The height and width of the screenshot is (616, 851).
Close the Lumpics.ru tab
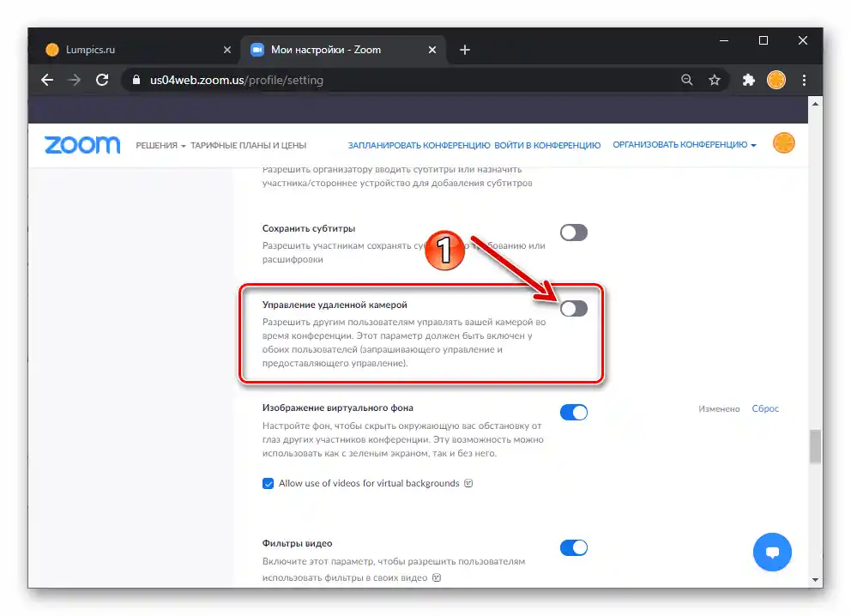[227, 50]
